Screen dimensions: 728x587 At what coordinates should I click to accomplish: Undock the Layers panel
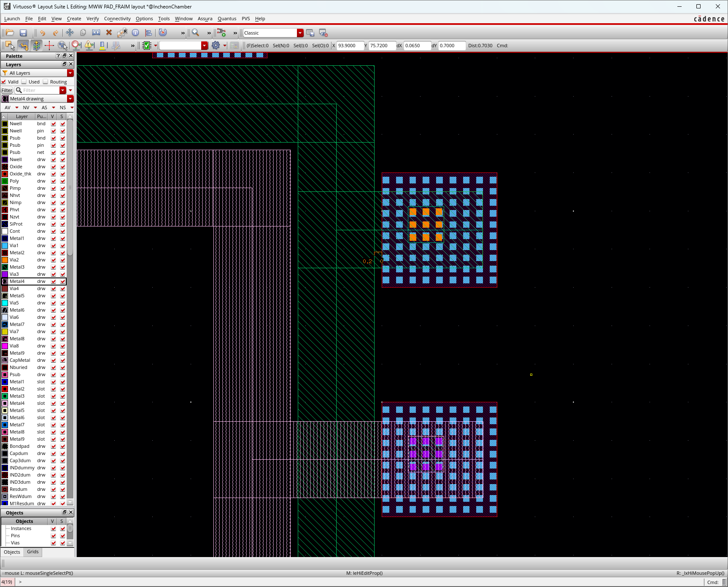point(65,64)
